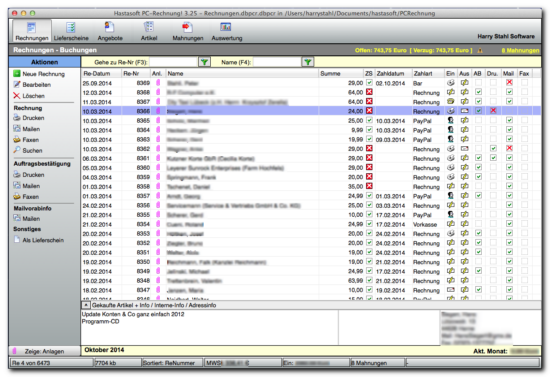Toggle Mail checkbox for invoice 8367

coord(509,101)
